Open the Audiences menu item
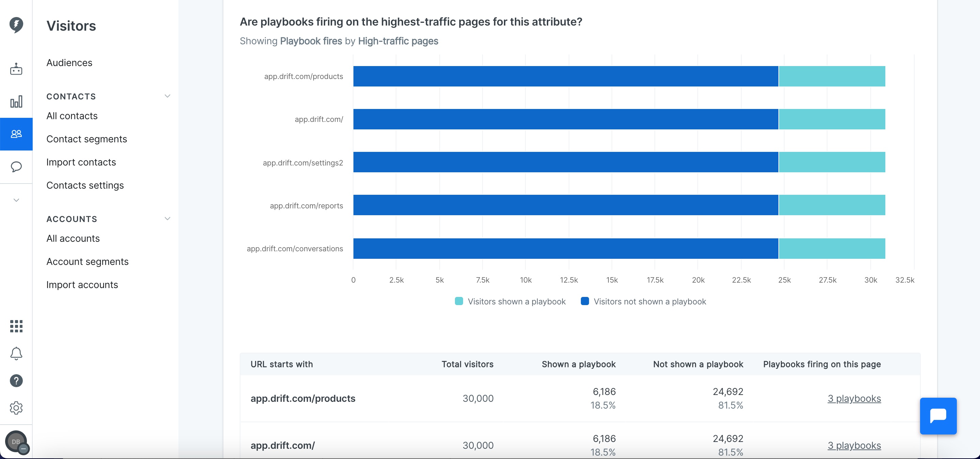The image size is (980, 459). pyautogui.click(x=69, y=63)
